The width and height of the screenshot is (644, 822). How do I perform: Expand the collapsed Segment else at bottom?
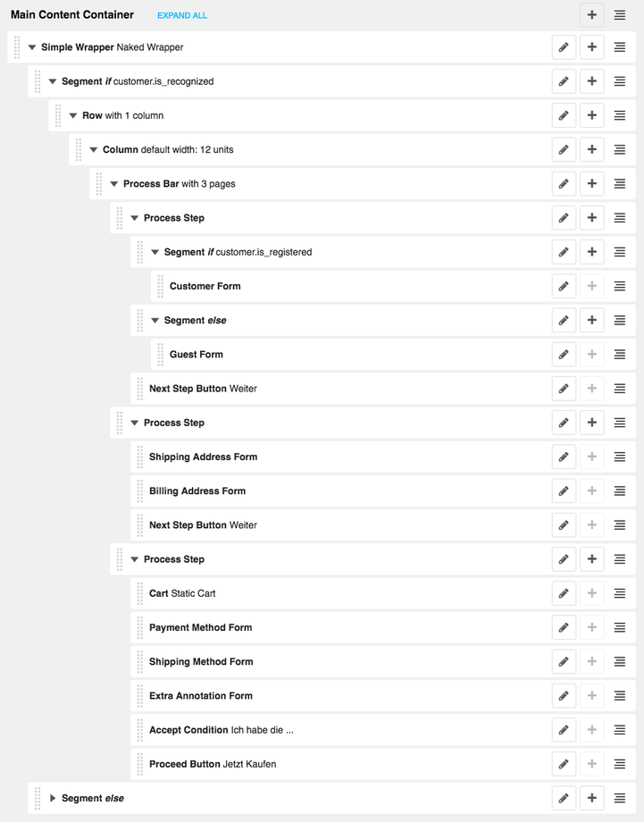53,799
